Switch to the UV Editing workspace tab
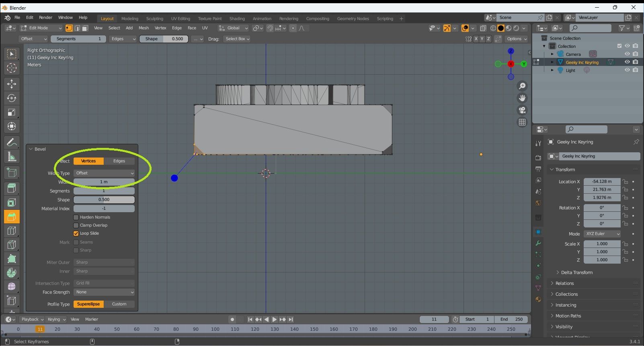The image size is (644, 346). pos(180,18)
